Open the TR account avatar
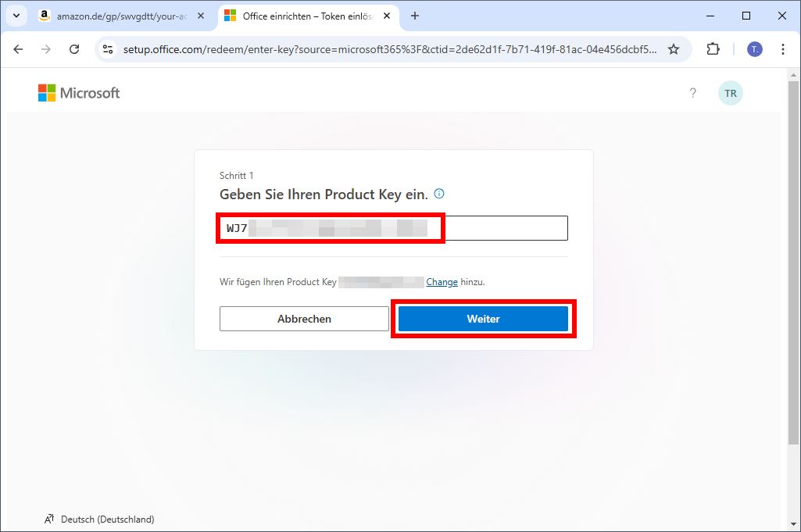Screen dimensions: 801x532 [x=730, y=92]
